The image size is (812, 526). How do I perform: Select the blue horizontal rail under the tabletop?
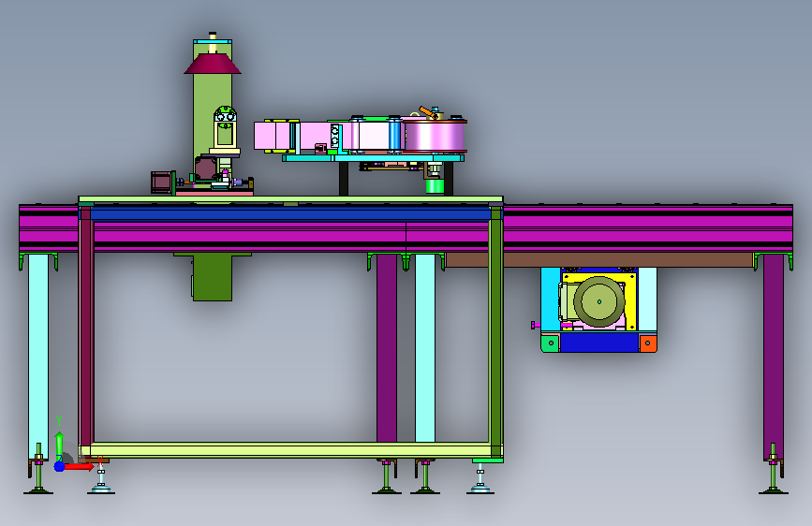290,213
